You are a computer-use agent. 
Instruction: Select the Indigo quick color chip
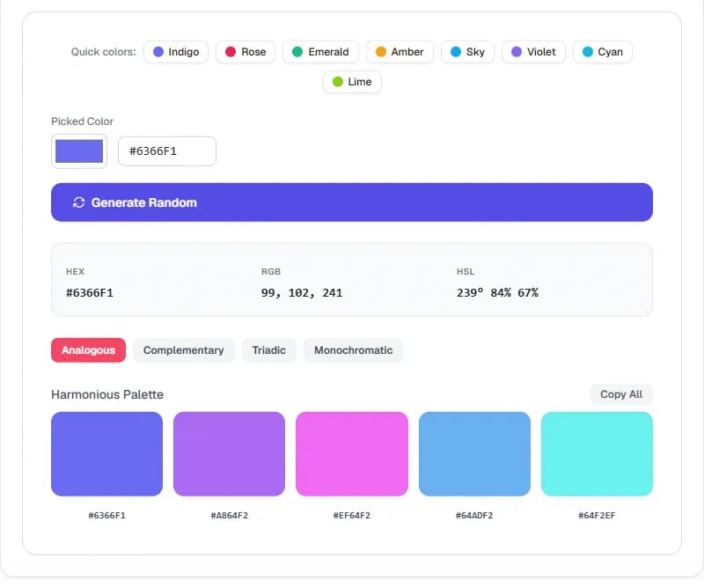(175, 52)
